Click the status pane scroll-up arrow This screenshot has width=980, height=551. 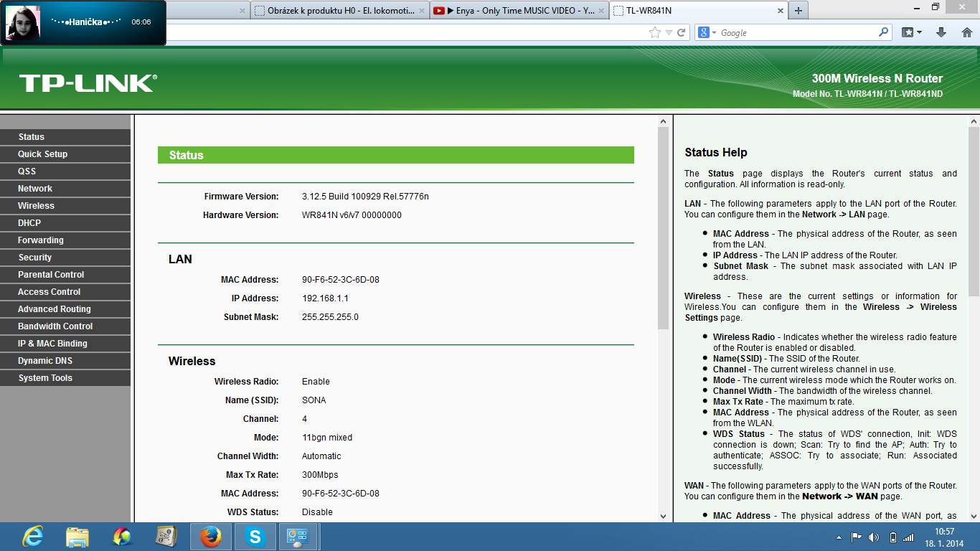(x=663, y=122)
